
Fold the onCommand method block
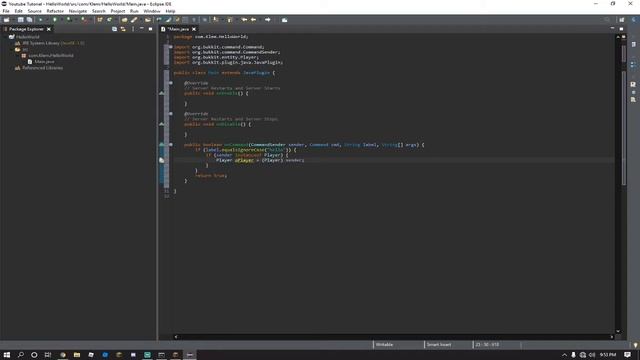tap(171, 144)
